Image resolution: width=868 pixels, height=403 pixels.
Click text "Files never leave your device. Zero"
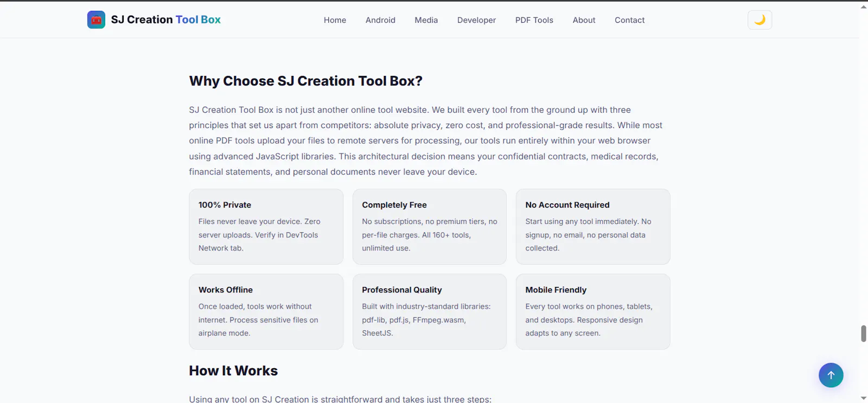(259, 221)
